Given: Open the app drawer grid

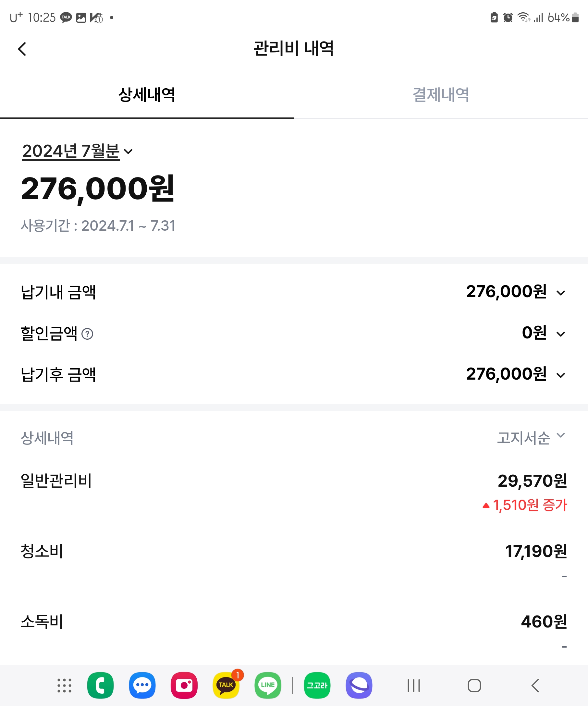Looking at the screenshot, I should pos(64,685).
